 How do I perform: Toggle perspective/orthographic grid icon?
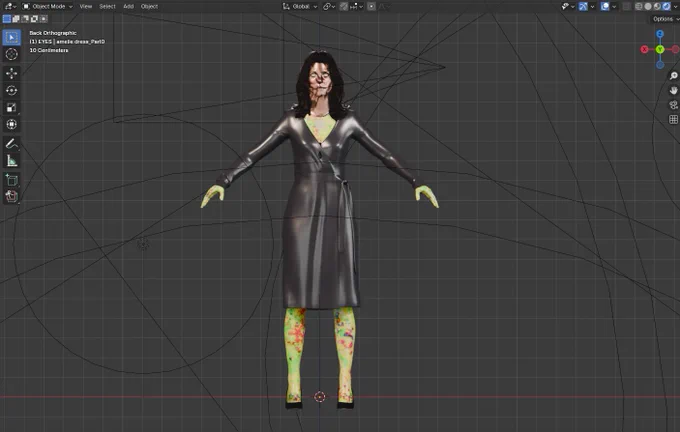(x=673, y=119)
